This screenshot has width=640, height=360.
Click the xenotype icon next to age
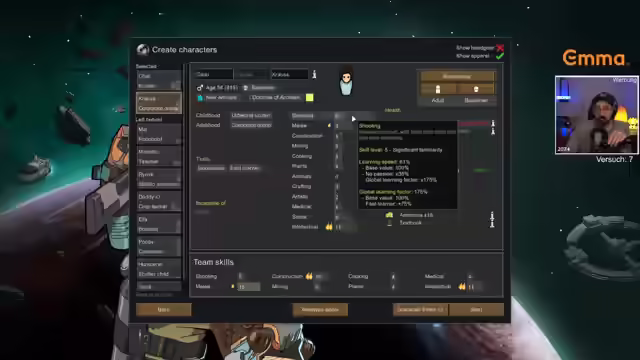point(245,88)
